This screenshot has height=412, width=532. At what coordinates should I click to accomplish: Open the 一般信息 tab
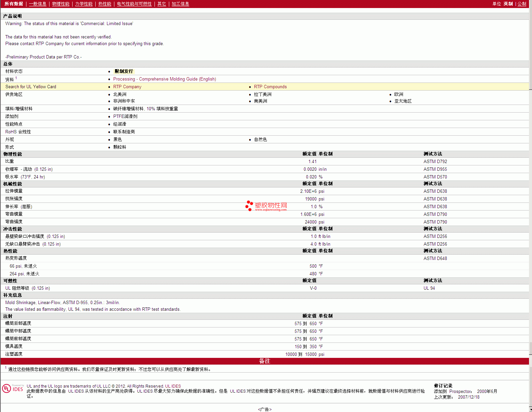pyautogui.click(x=37, y=4)
